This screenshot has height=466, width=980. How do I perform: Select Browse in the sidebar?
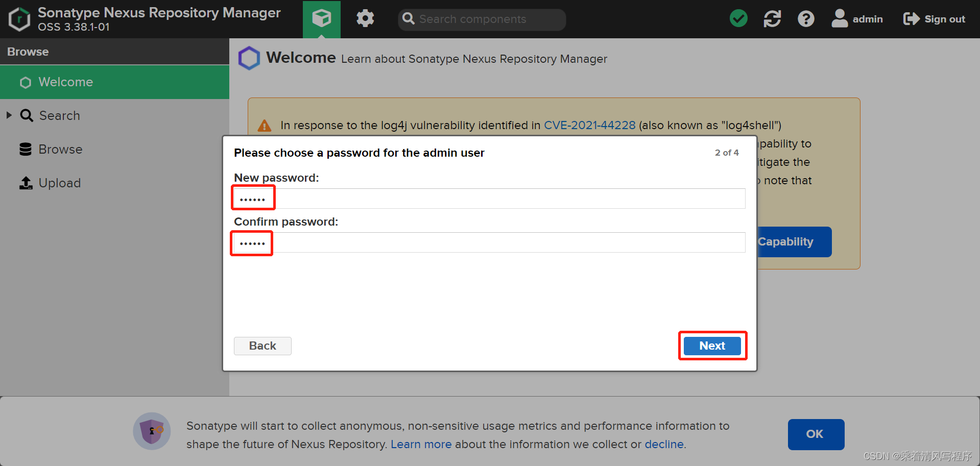coord(114,149)
